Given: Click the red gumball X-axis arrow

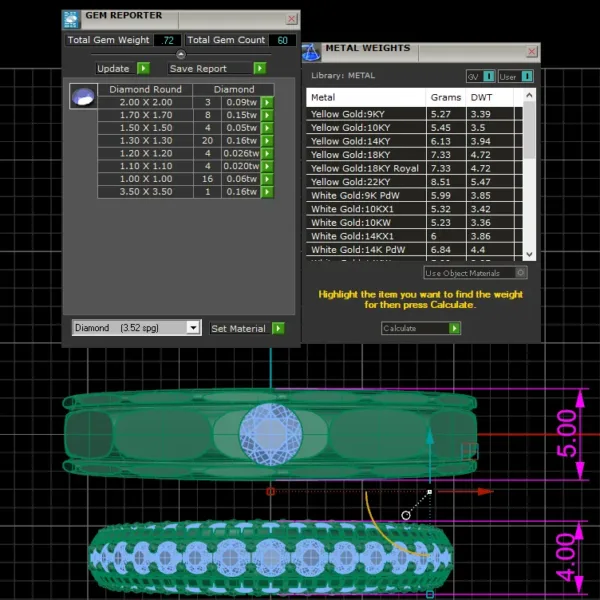Looking at the screenshot, I should 485,491.
